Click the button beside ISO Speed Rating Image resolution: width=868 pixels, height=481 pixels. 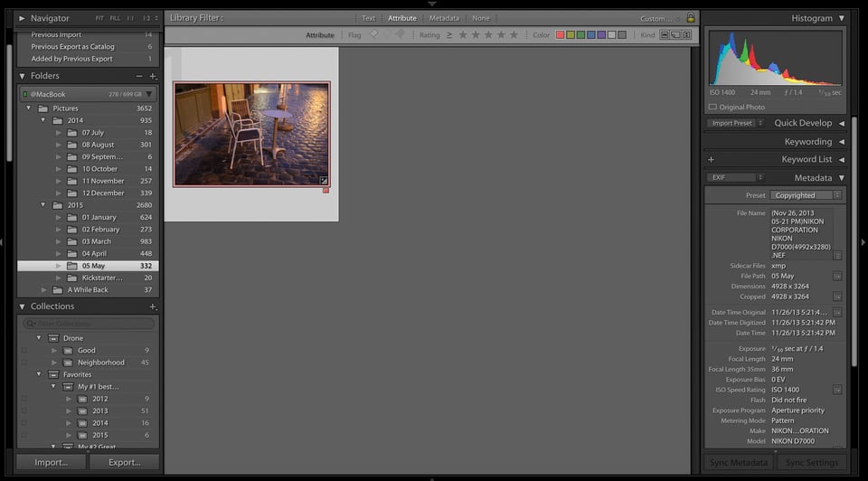837,390
